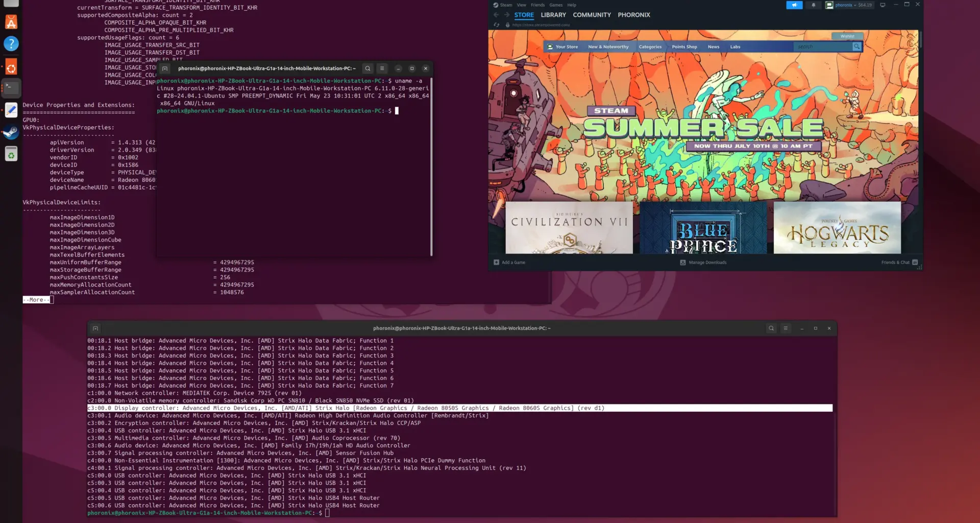Click the wallet balance $64.19 in Steam
This screenshot has width=980, height=523.
(x=865, y=5)
